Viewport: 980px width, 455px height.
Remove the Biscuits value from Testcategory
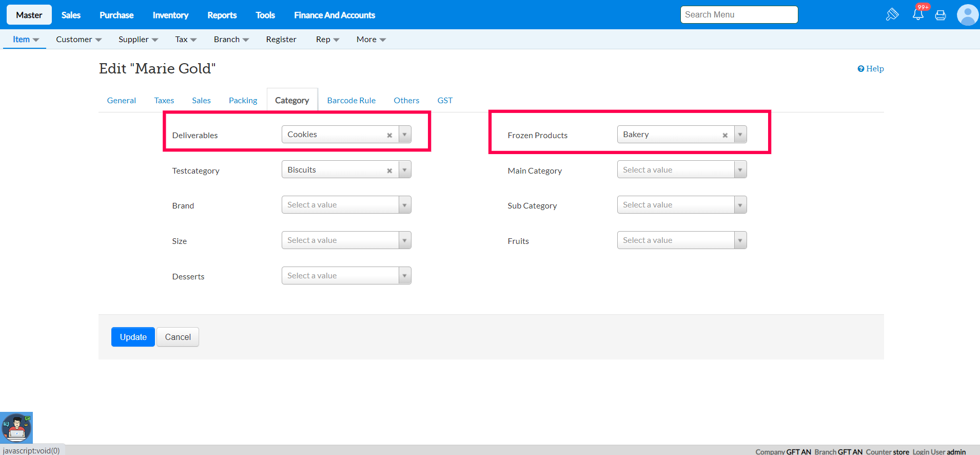(389, 170)
